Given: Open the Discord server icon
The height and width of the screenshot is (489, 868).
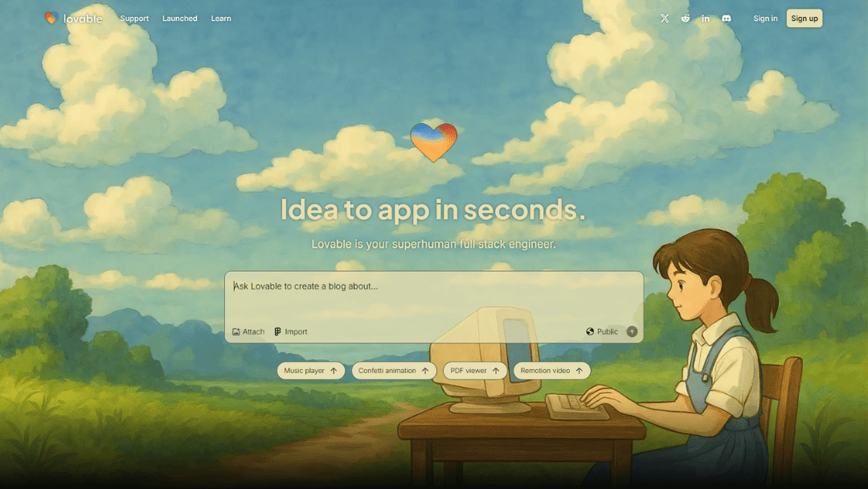Looking at the screenshot, I should tap(727, 18).
